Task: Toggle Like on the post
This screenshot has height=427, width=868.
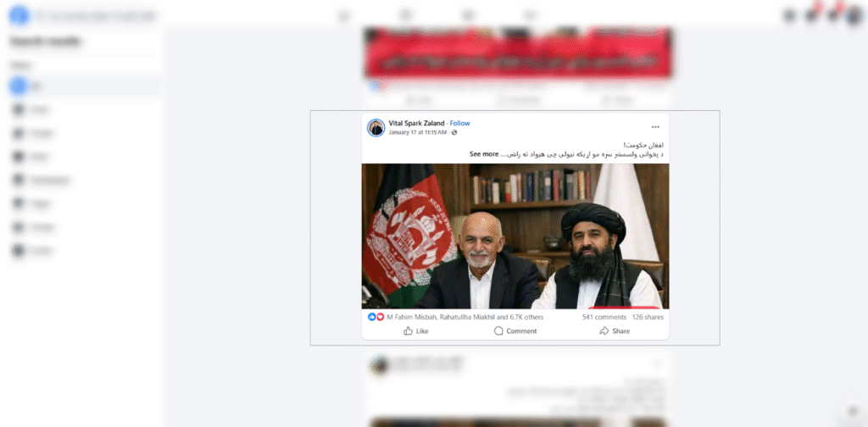Action: click(415, 330)
